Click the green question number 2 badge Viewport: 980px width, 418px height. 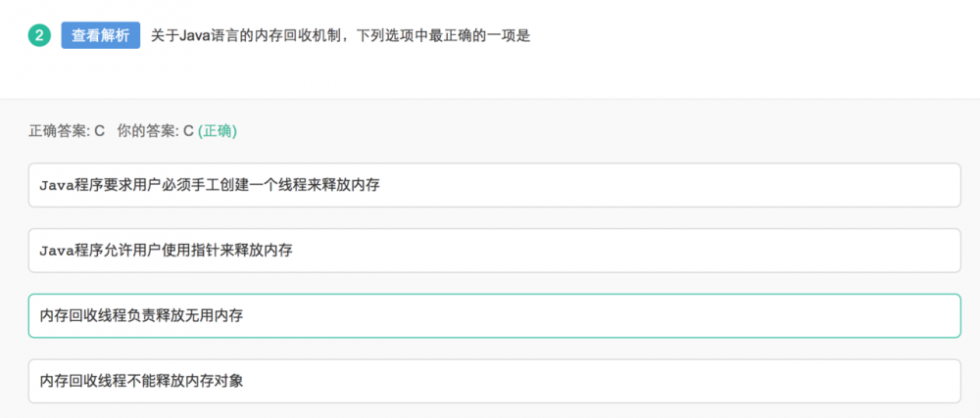tap(40, 35)
